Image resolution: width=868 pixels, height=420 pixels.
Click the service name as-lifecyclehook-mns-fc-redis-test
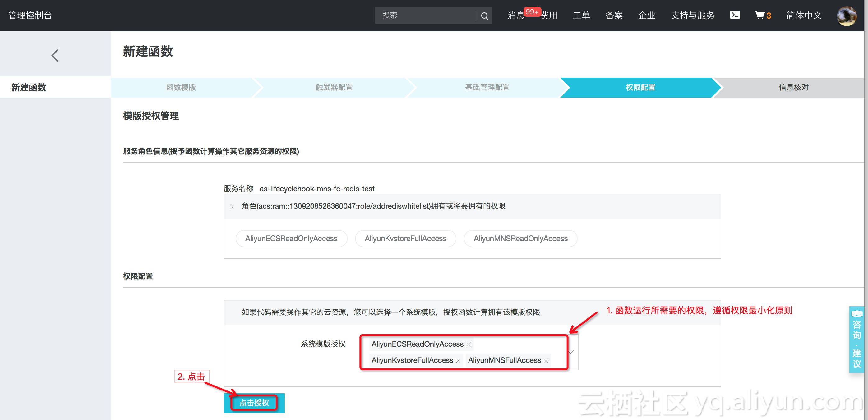pos(317,189)
